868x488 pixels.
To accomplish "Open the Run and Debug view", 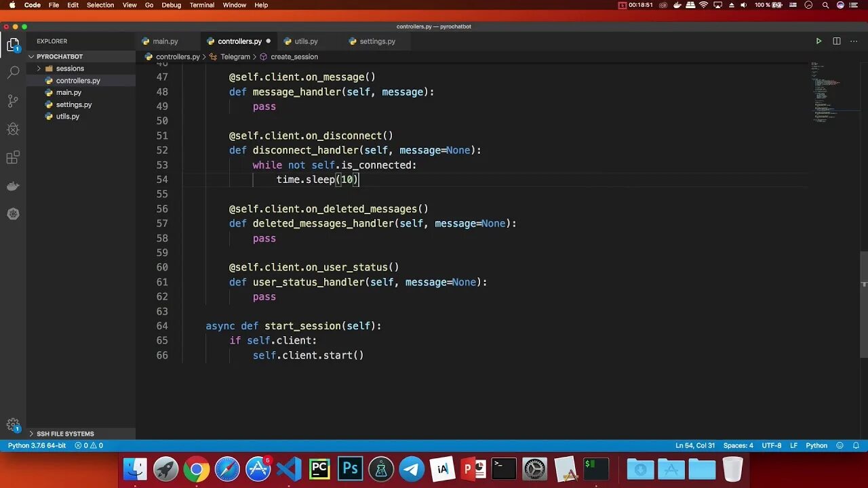I will pos(13,129).
